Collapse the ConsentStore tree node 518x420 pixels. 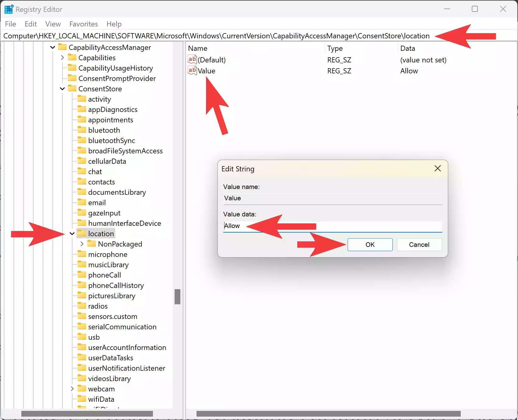pos(62,89)
